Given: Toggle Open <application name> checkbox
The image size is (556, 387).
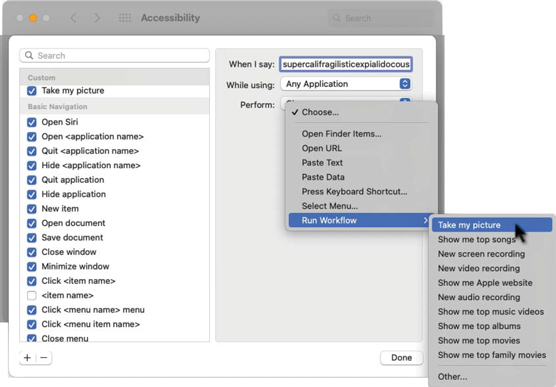Looking at the screenshot, I should (x=32, y=137).
